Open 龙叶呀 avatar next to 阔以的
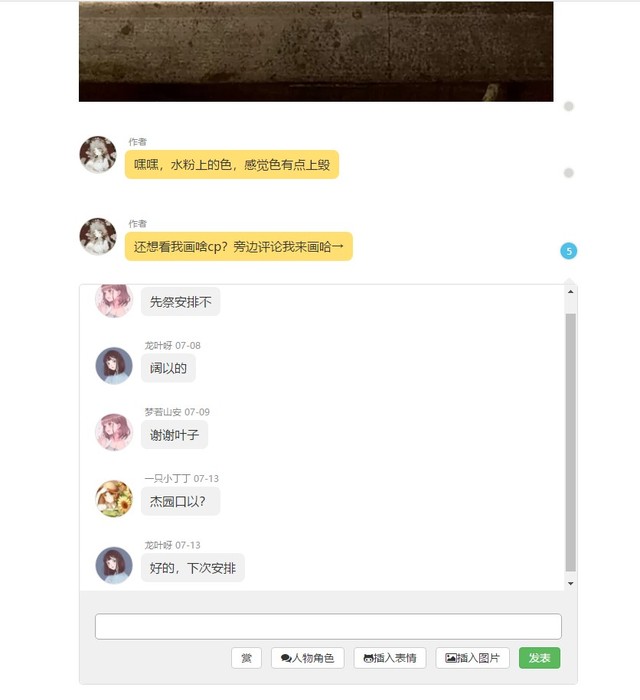Screen dimensions: 640x700 [x=114, y=366]
